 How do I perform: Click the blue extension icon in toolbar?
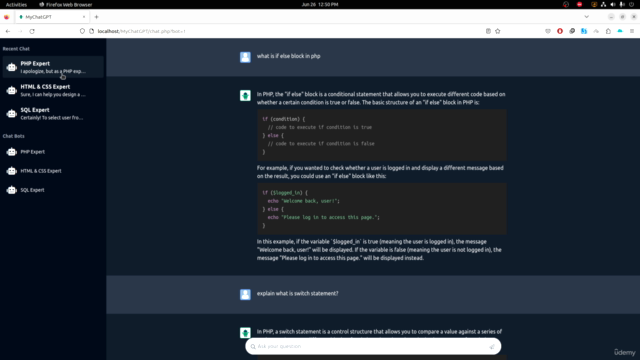[x=584, y=31]
